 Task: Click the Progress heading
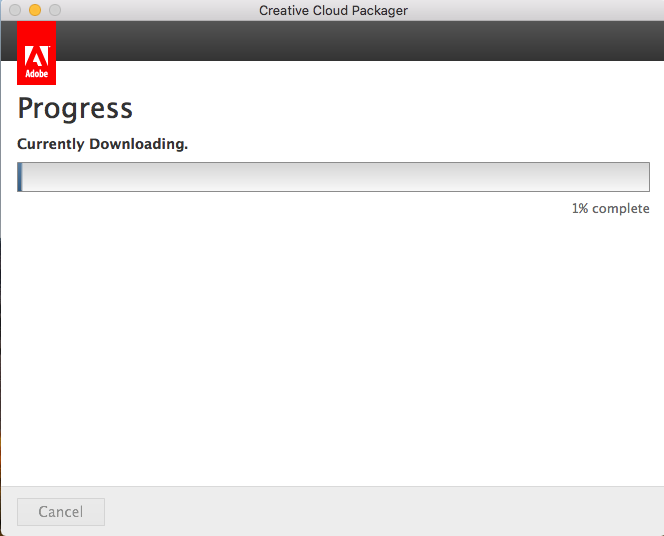75,109
